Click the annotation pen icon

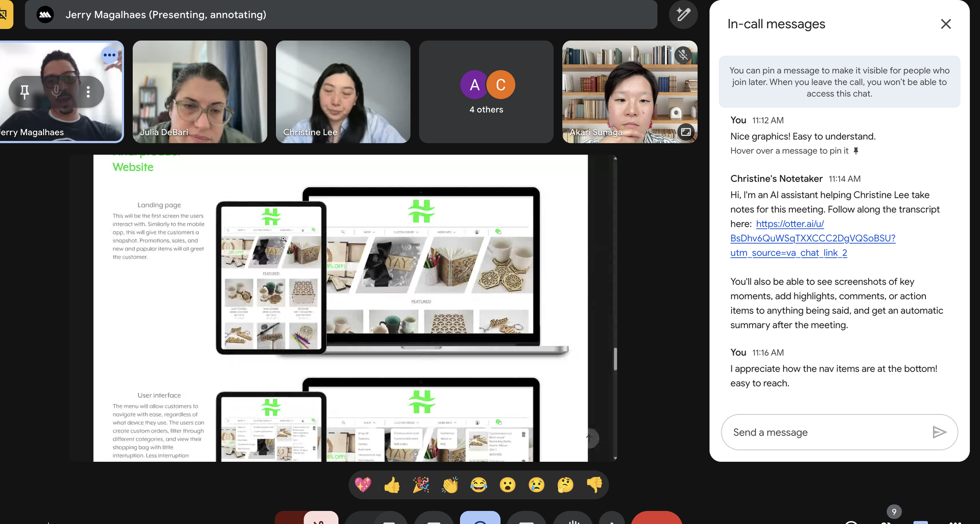coord(683,15)
